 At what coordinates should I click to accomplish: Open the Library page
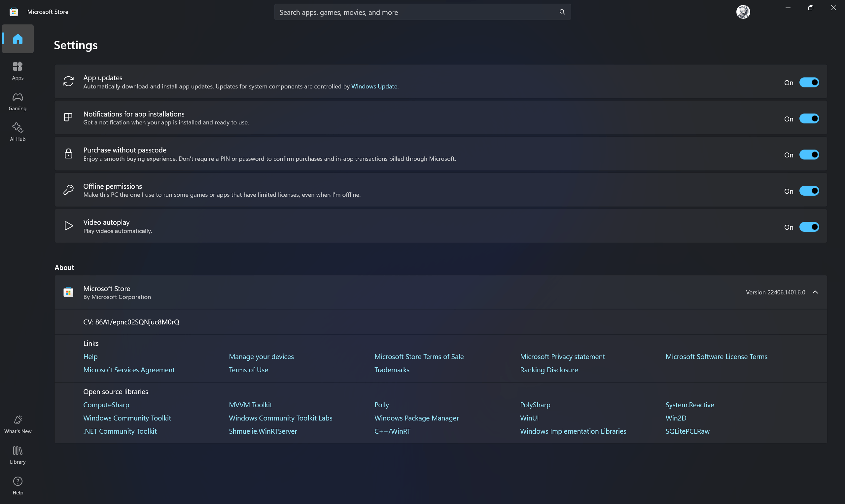coord(18,455)
